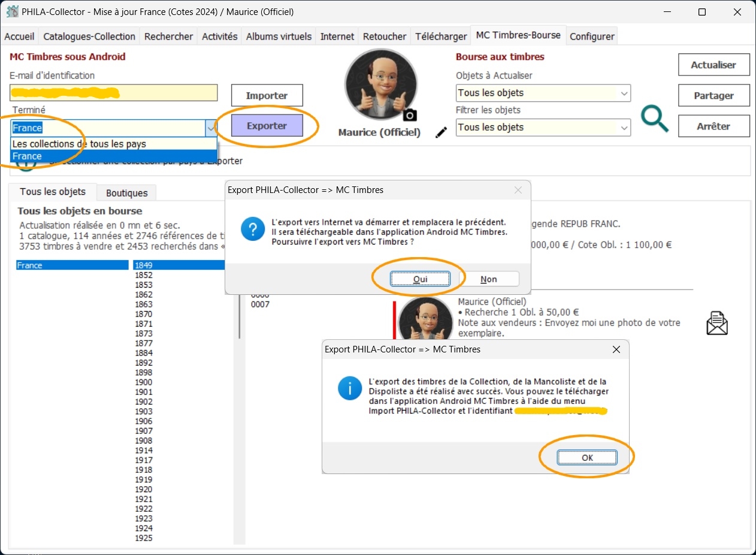Click the PHILA-Collector app icon in the title bar
The image size is (756, 555).
(12, 12)
